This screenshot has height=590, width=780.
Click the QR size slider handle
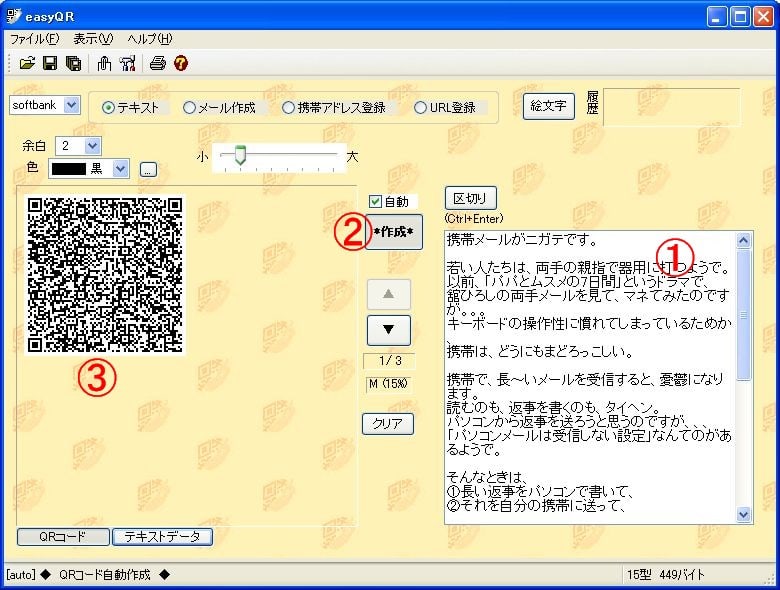tap(240, 155)
